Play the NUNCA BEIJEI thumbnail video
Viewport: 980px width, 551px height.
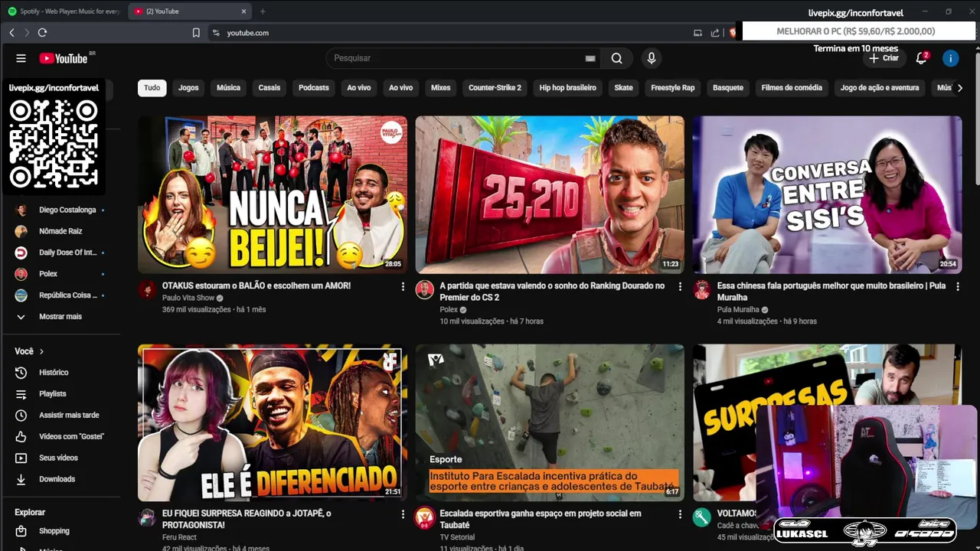273,194
